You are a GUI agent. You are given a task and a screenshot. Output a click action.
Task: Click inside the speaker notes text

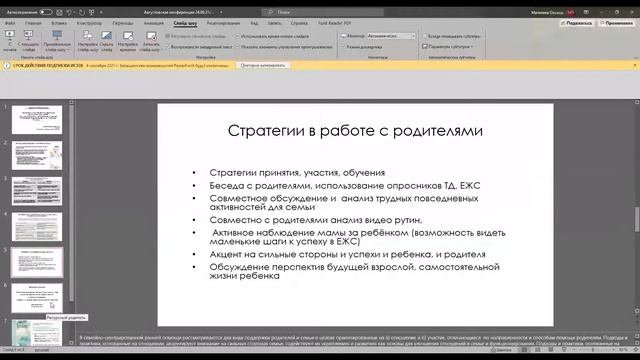point(353,340)
